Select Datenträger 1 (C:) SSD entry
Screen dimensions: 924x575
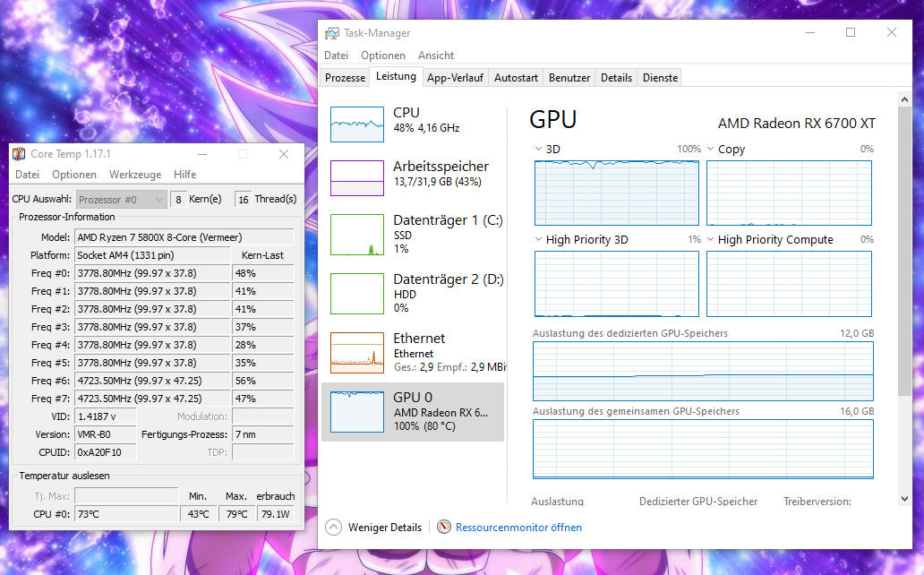point(413,234)
